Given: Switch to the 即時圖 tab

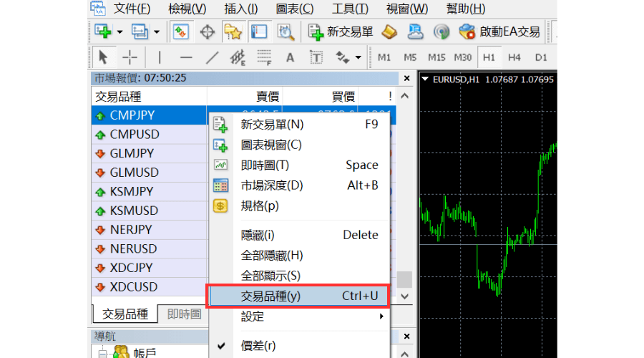Looking at the screenshot, I should 184,314.
